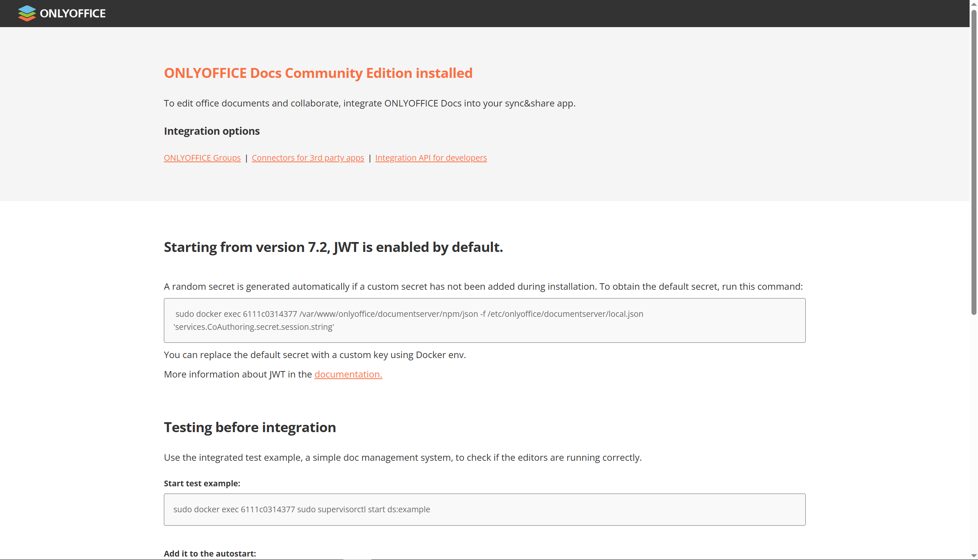Open Connectors for 3rd party apps link
The height and width of the screenshot is (560, 978).
pyautogui.click(x=308, y=158)
